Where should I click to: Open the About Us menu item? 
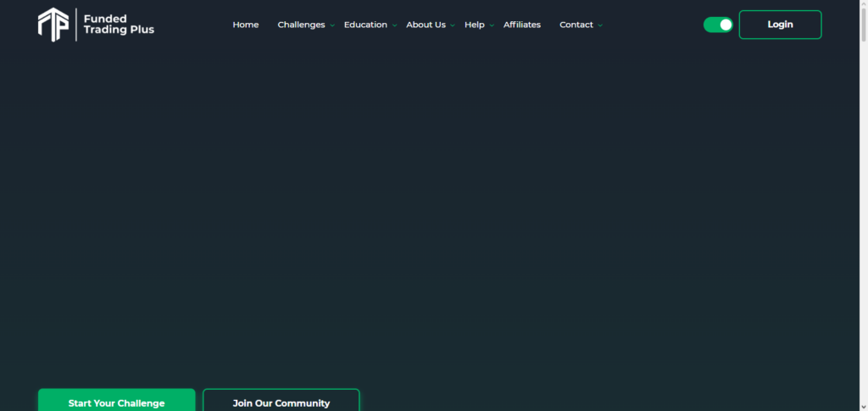pos(426,25)
